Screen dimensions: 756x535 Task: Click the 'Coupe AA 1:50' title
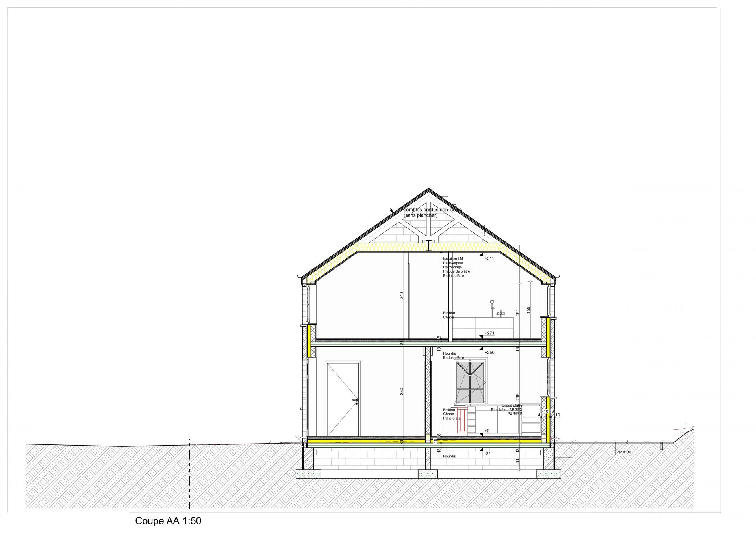point(168,521)
